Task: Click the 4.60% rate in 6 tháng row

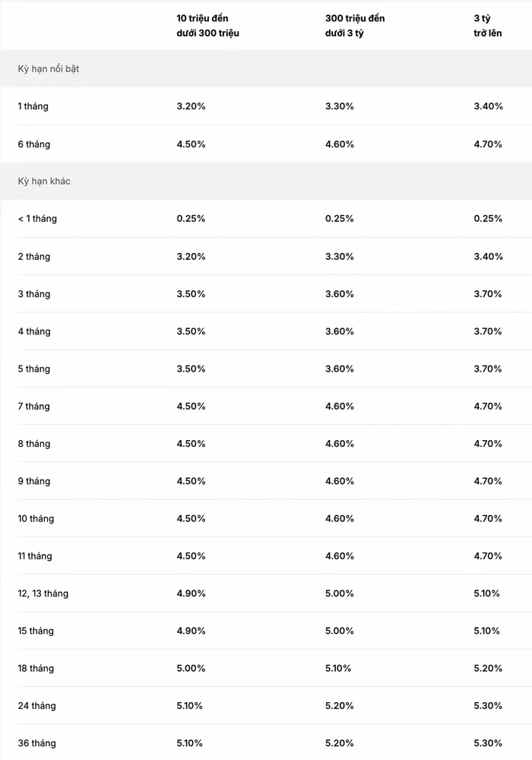Action: coord(339,144)
